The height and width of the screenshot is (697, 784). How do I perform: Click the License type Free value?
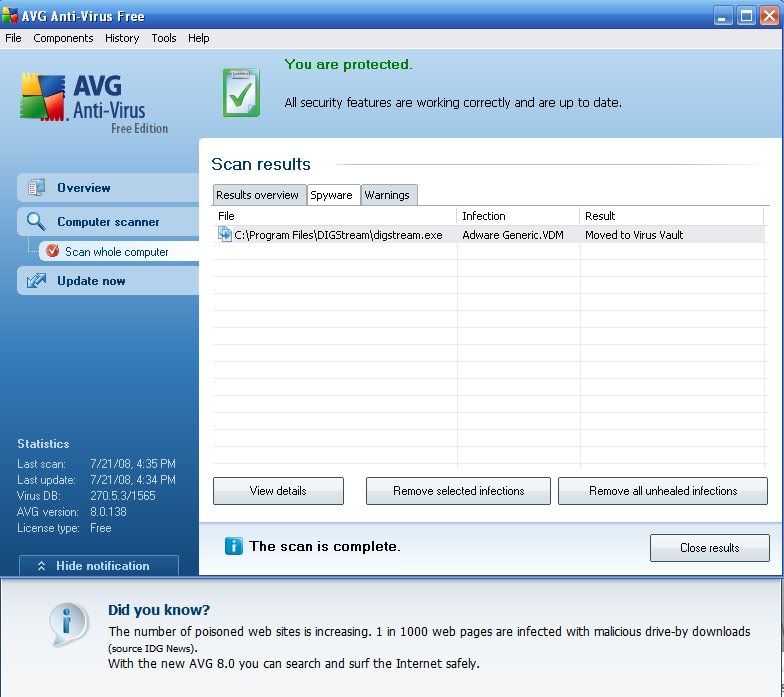click(100, 528)
